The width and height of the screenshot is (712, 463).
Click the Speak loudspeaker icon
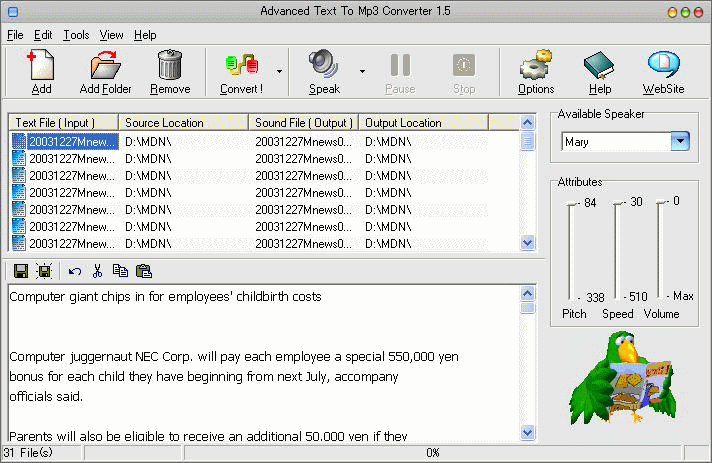(323, 64)
